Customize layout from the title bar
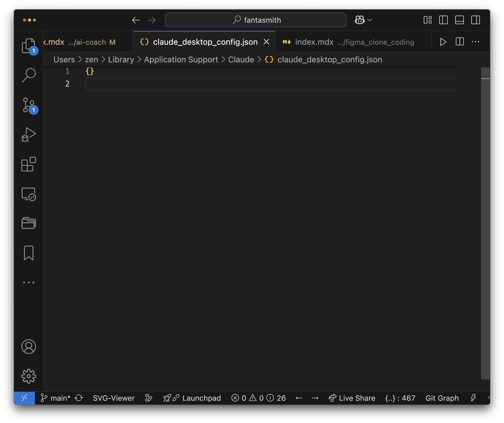Image resolution: width=504 pixels, height=423 pixels. pos(428,20)
